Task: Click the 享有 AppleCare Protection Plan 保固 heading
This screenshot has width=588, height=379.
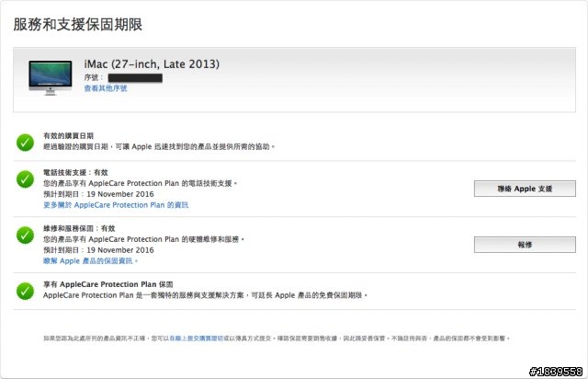Action: tap(108, 284)
